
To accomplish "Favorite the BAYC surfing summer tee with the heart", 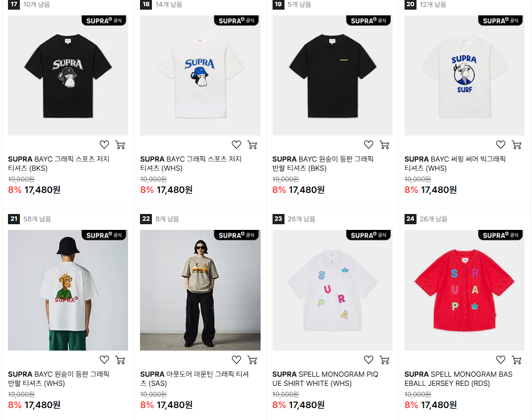I will point(501,145).
